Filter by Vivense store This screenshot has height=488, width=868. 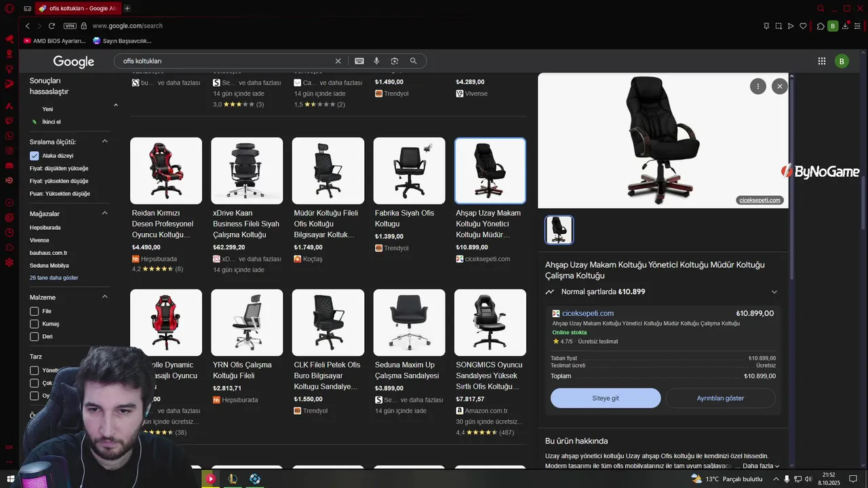click(x=39, y=240)
